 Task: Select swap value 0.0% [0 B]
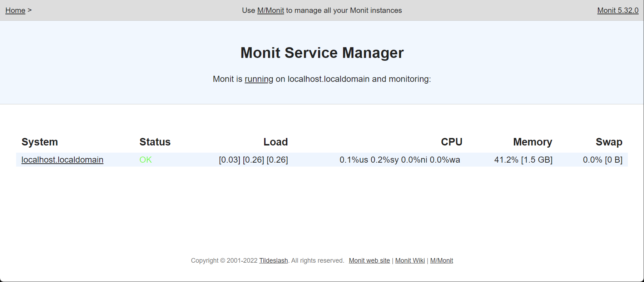pos(603,160)
